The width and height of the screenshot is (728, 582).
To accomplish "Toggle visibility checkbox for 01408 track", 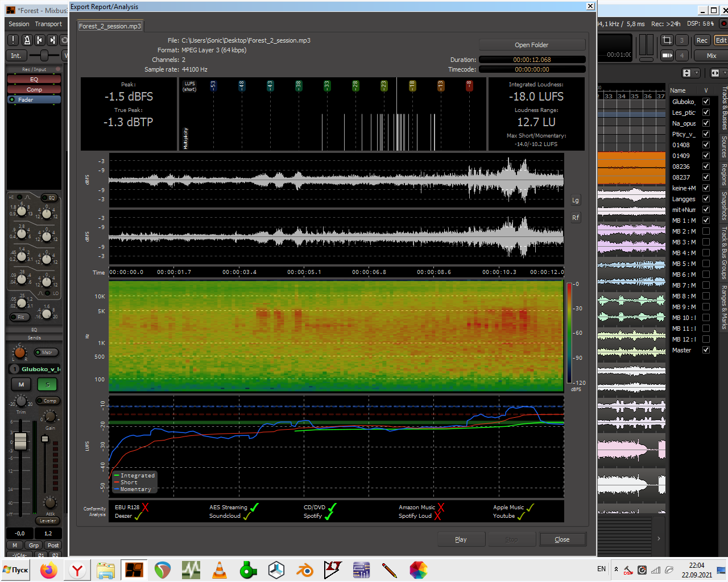I will [x=706, y=145].
